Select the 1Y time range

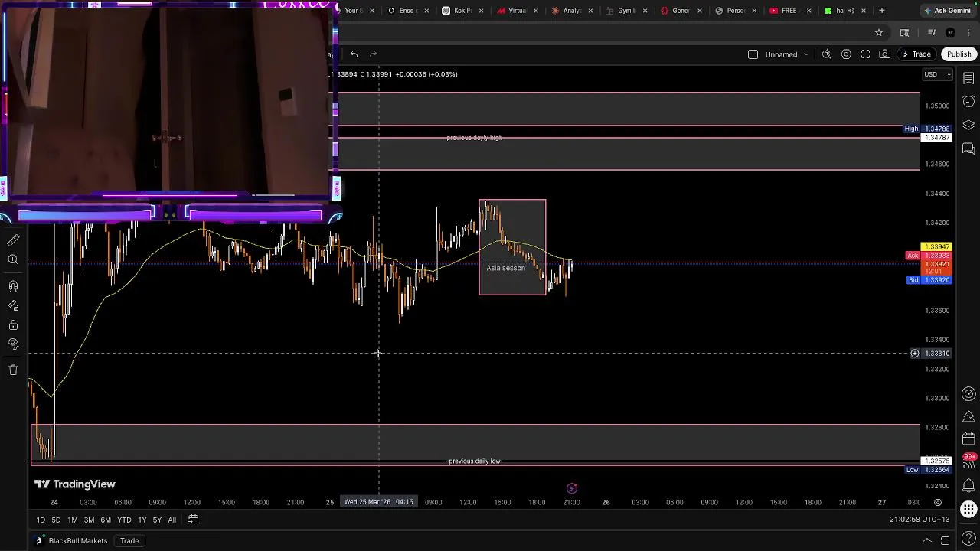click(142, 520)
